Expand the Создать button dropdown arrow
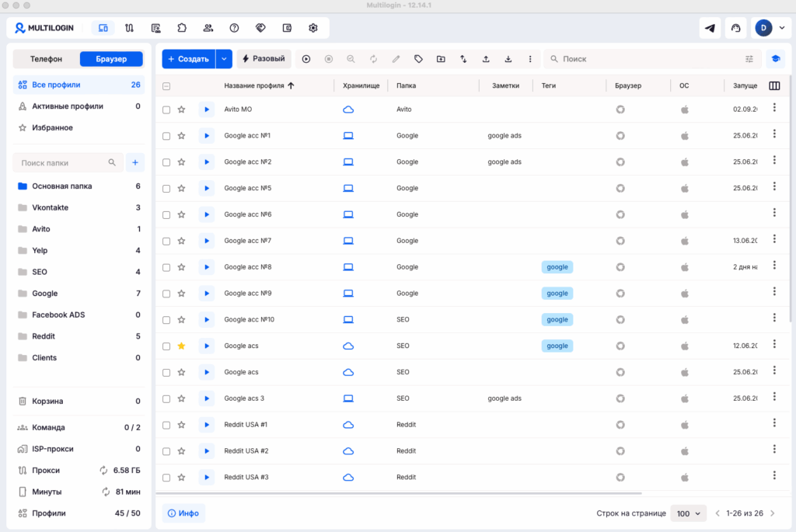796x532 pixels. pos(224,59)
